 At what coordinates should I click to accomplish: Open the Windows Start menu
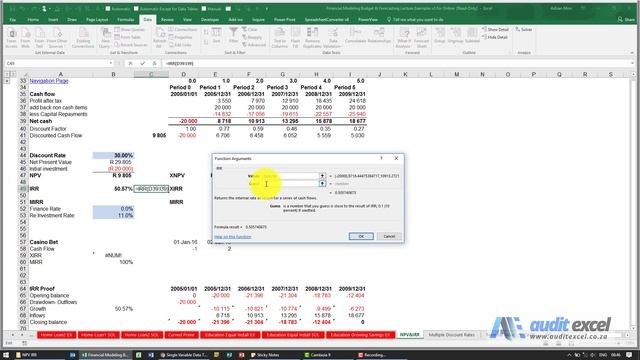coord(6,355)
